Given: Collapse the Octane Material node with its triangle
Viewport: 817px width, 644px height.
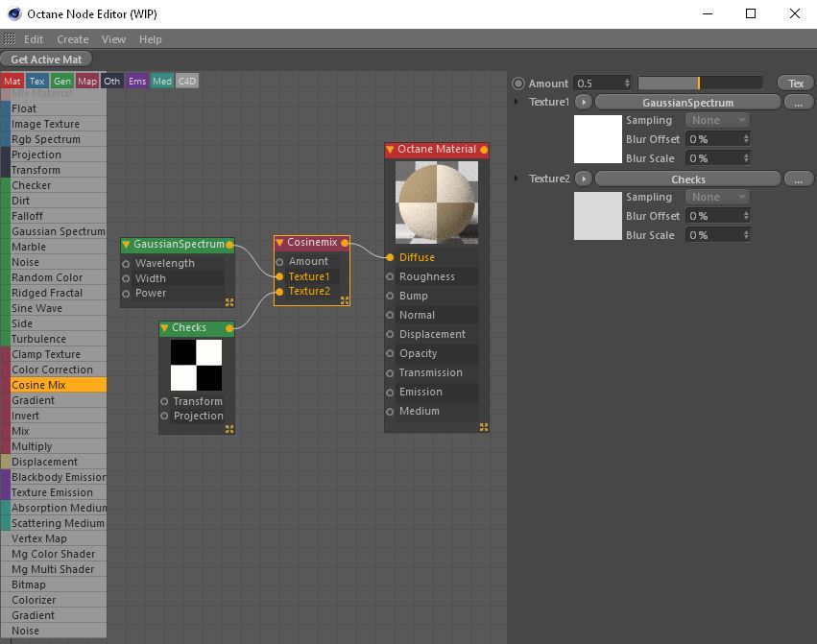Looking at the screenshot, I should pos(390,150).
